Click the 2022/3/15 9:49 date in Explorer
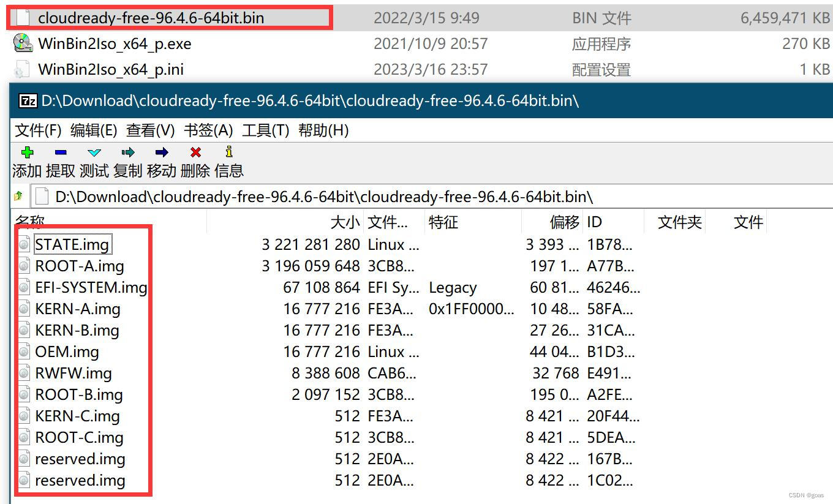The width and height of the screenshot is (833, 504). pos(426,18)
